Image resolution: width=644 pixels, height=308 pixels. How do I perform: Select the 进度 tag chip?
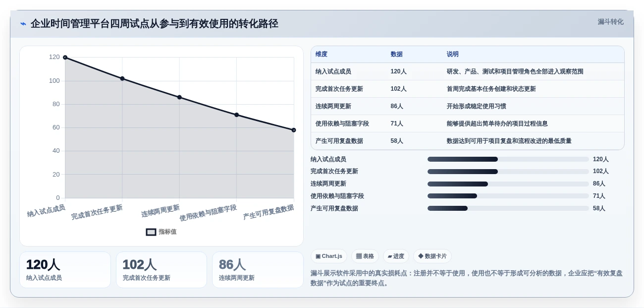coord(396,256)
